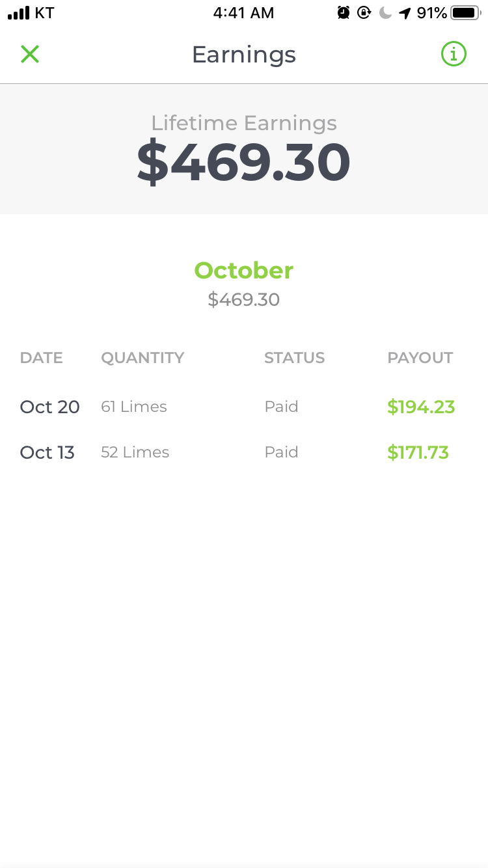Screen dimensions: 488x868
Task: Tap the cellular signal bars icon
Action: click(18, 13)
